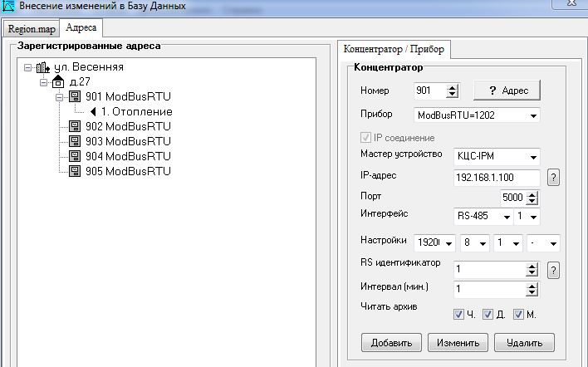Toggle the Ч. archive checkbox

[458, 315]
